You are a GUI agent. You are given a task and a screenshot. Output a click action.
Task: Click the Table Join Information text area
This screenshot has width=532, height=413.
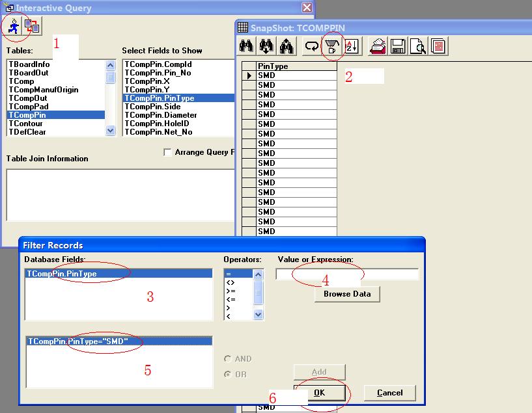tap(120, 195)
